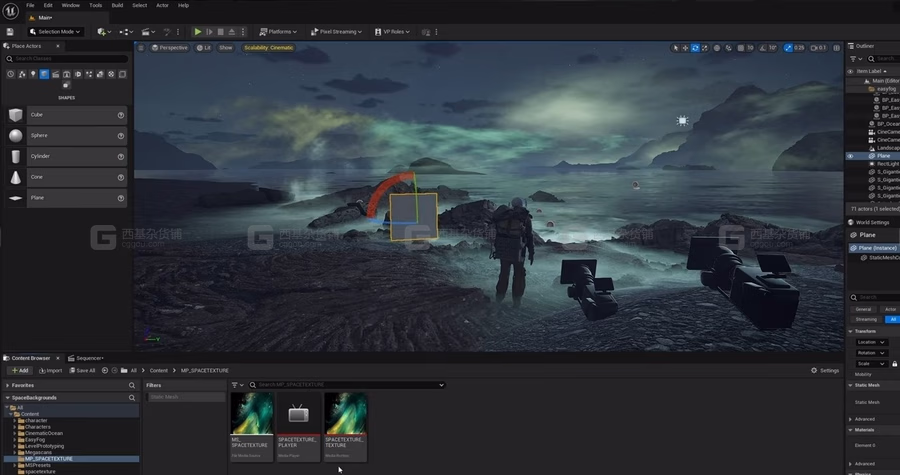This screenshot has height=475, width=900.
Task: Click the Eject from player icon
Action: (x=232, y=32)
